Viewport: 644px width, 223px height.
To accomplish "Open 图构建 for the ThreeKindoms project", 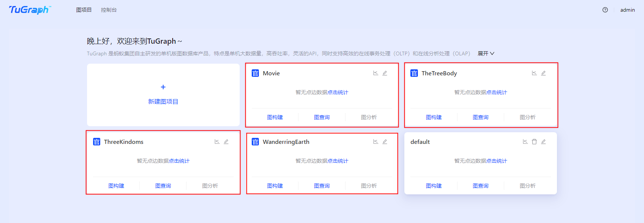I will coord(116,186).
